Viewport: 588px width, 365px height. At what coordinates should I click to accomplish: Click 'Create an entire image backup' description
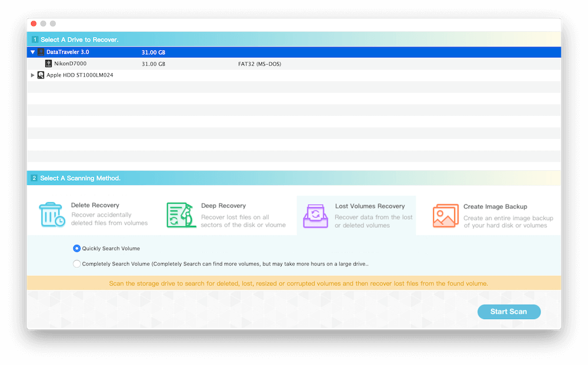coord(508,221)
